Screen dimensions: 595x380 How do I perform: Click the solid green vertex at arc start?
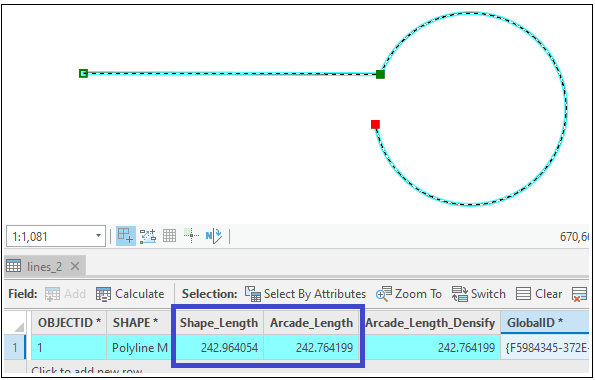coord(380,74)
